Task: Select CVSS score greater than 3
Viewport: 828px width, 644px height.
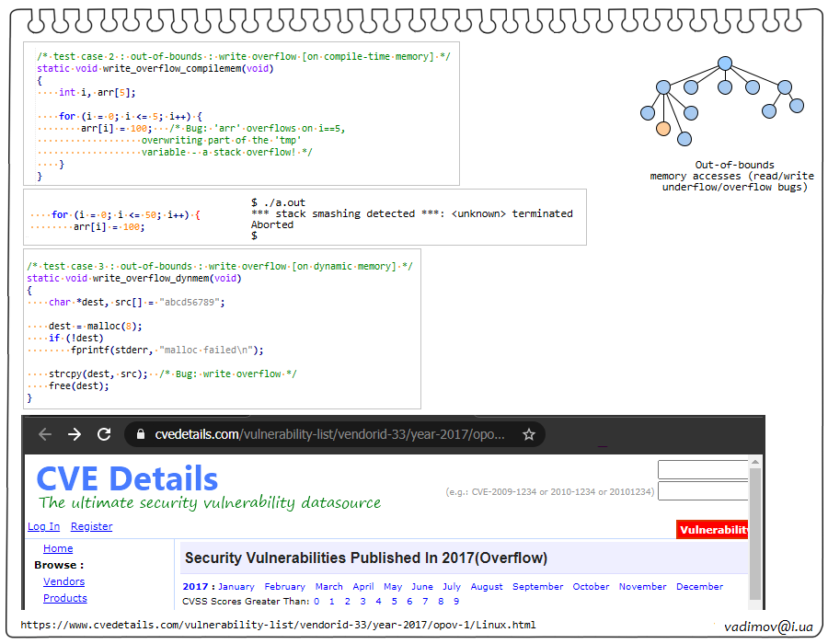Action: point(362,602)
